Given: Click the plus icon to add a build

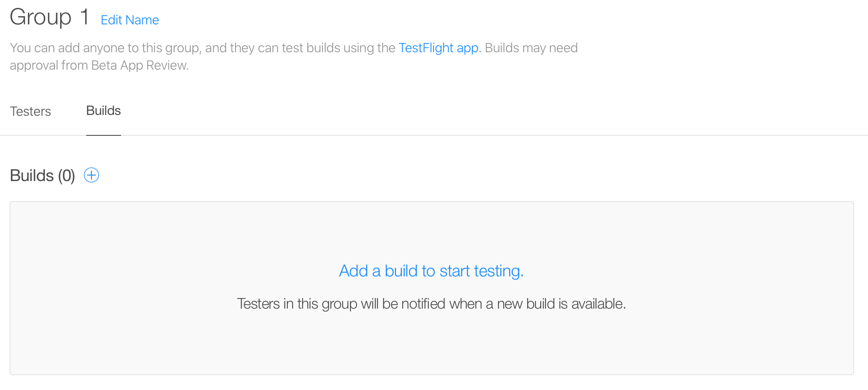Looking at the screenshot, I should 91,175.
